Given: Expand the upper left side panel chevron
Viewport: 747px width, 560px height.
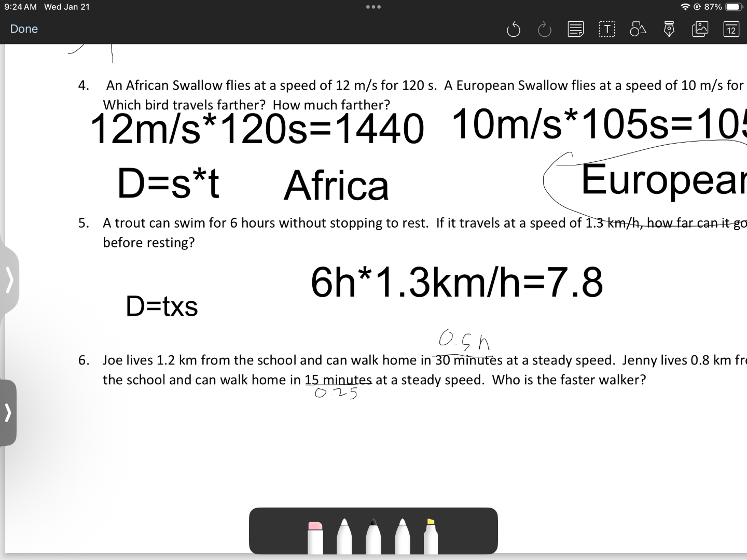Looking at the screenshot, I should click(x=9, y=281).
